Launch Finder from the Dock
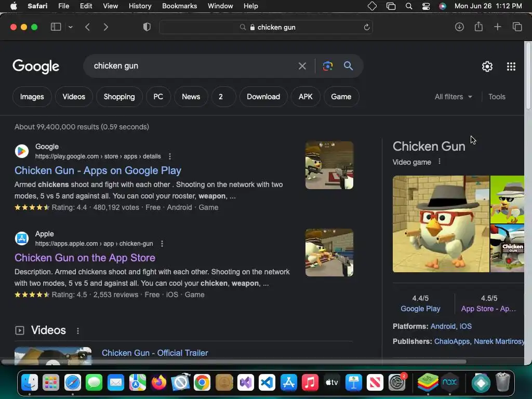The image size is (532, 399). (30, 383)
